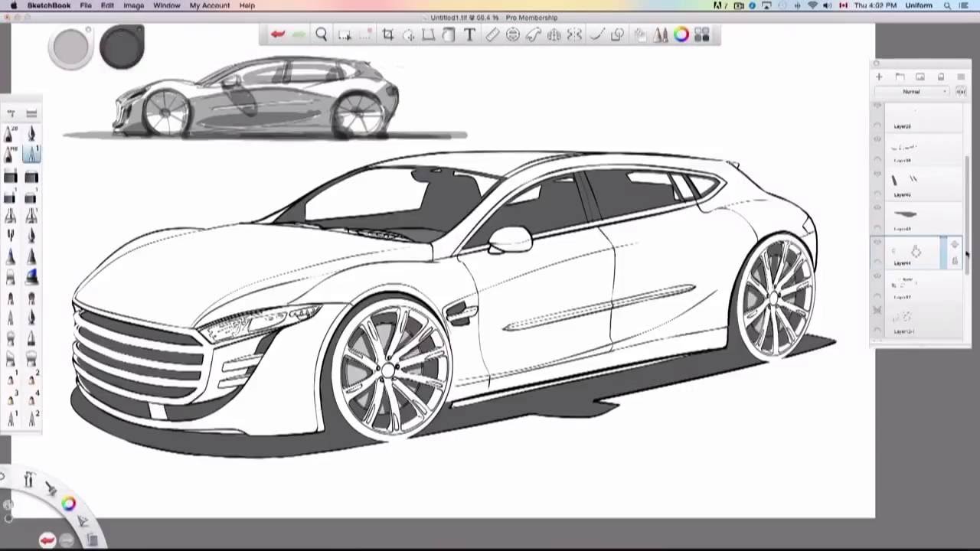Toggle the hidden eye on bottom layer
The image size is (980, 551).
(877, 310)
